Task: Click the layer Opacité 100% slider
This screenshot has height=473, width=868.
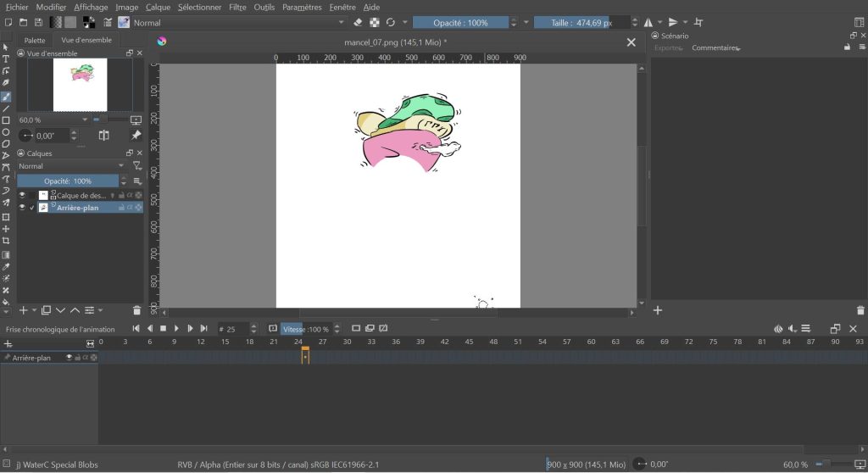Action: point(68,181)
